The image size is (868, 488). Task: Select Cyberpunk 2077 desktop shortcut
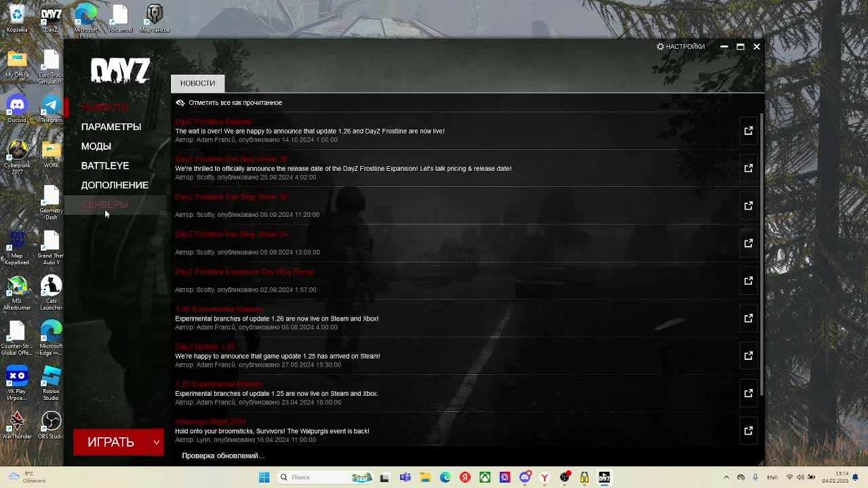(17, 156)
